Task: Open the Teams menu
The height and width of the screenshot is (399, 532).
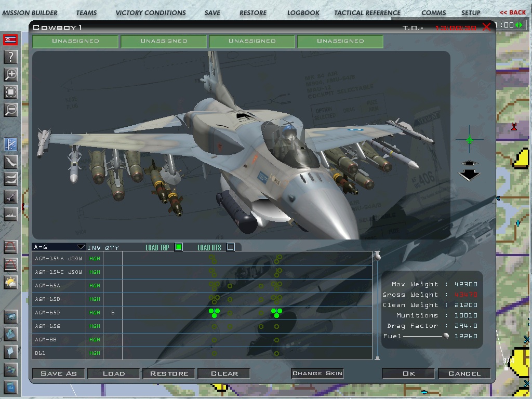Action: [87, 13]
